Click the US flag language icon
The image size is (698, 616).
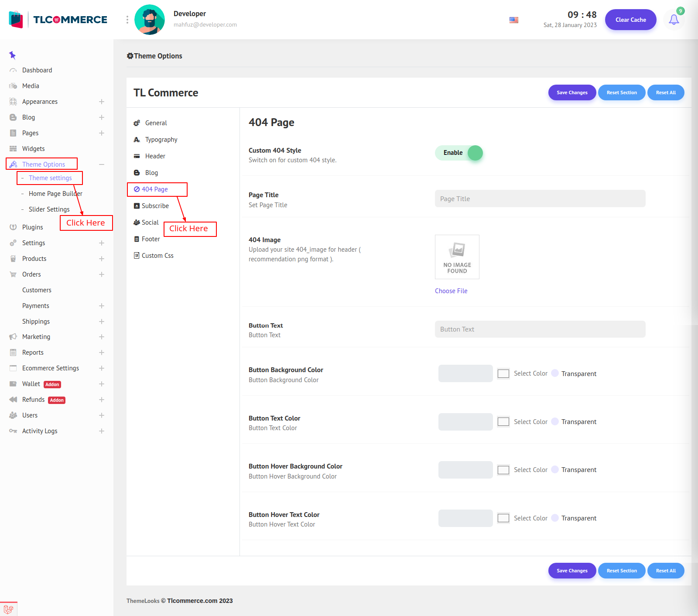click(x=514, y=20)
